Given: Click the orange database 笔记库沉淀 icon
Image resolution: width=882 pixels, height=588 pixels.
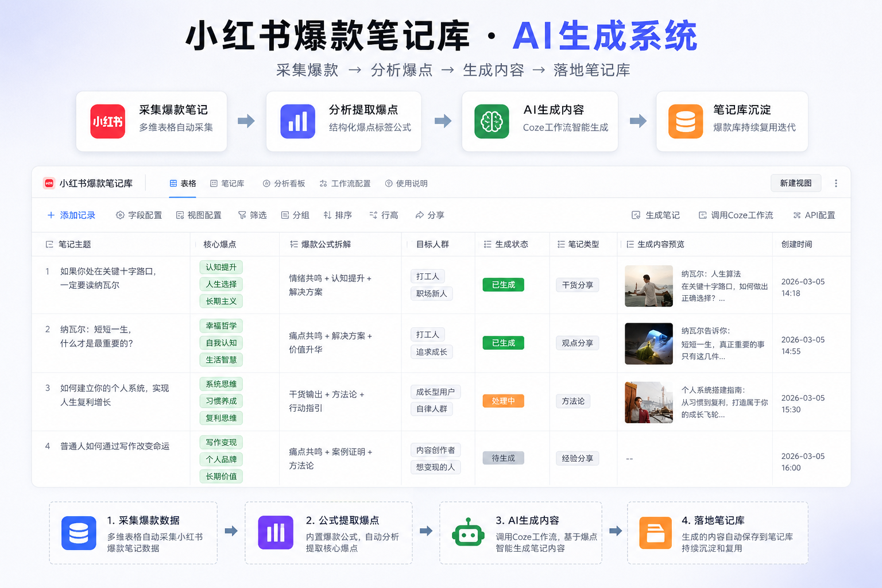Looking at the screenshot, I should (686, 121).
